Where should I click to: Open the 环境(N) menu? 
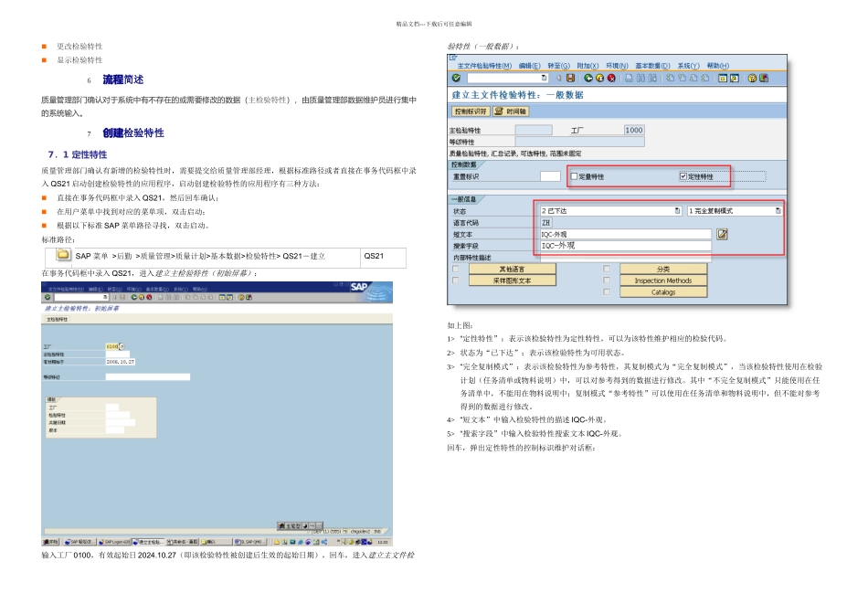[618, 66]
